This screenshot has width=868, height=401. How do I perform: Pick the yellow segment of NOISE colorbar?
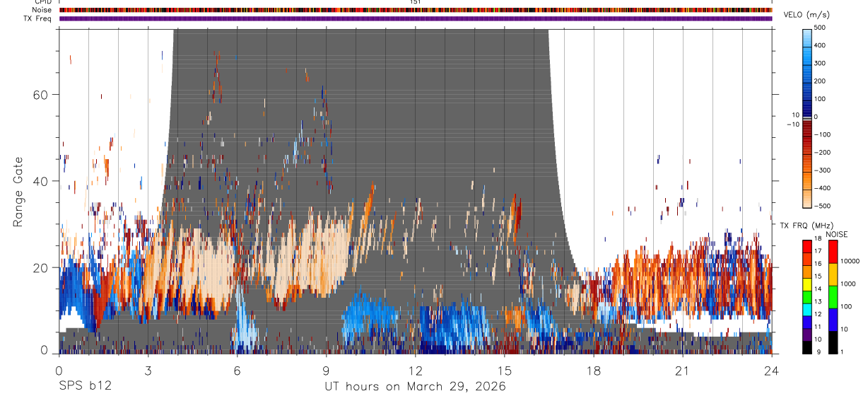(x=833, y=274)
